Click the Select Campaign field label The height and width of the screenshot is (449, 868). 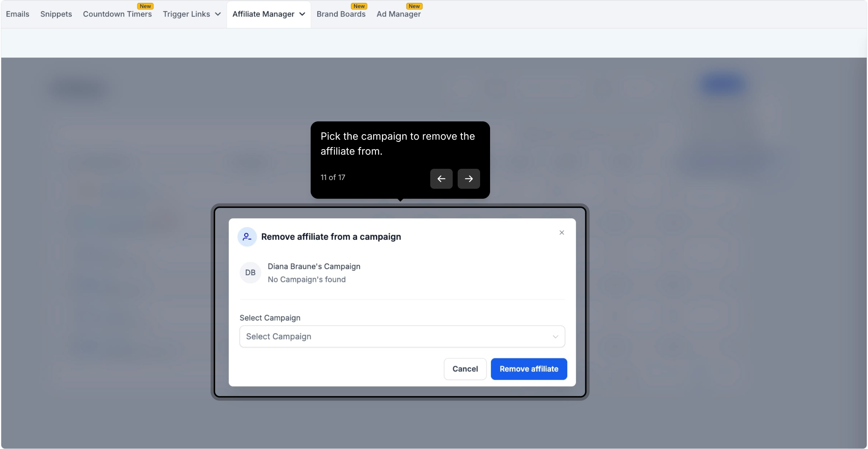[x=270, y=318]
